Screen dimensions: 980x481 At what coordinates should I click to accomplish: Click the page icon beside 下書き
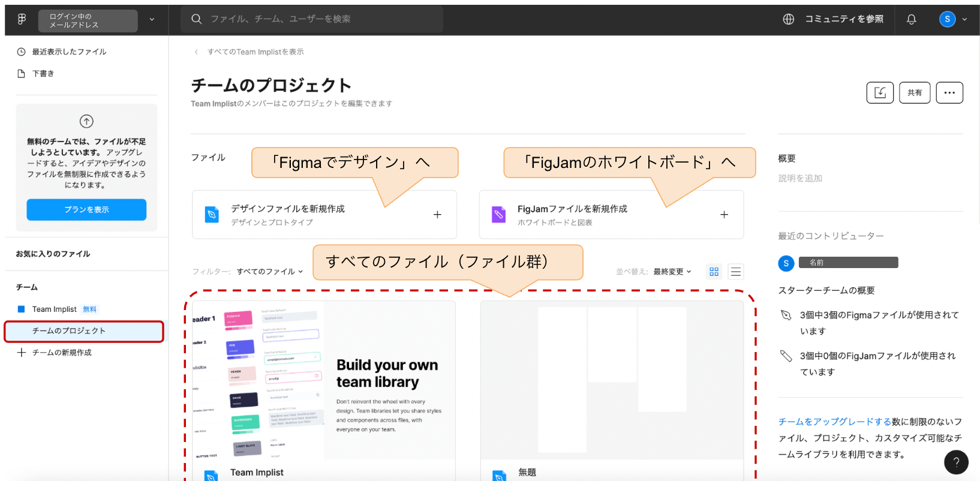[21, 73]
